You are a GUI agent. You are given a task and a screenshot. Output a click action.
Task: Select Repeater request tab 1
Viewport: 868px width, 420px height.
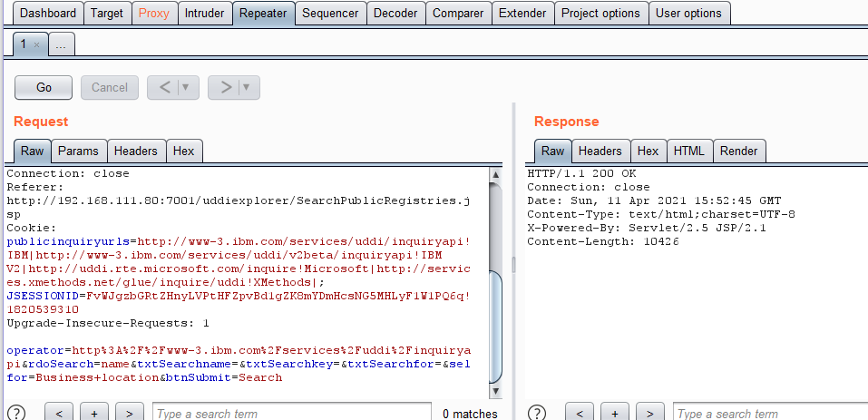[x=24, y=44]
